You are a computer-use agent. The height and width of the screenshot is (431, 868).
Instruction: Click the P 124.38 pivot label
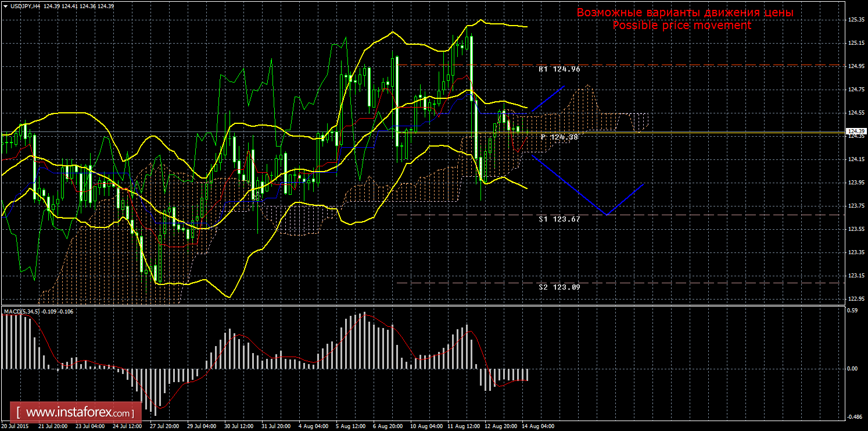559,137
